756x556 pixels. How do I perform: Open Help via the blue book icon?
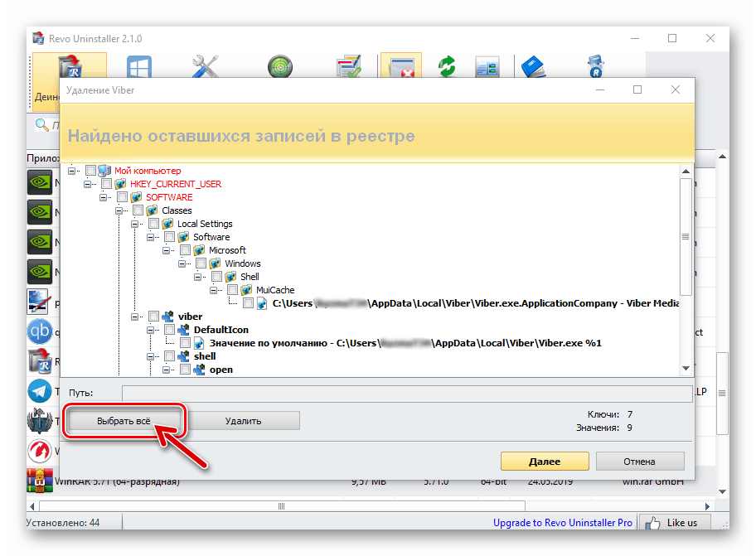coord(533,66)
